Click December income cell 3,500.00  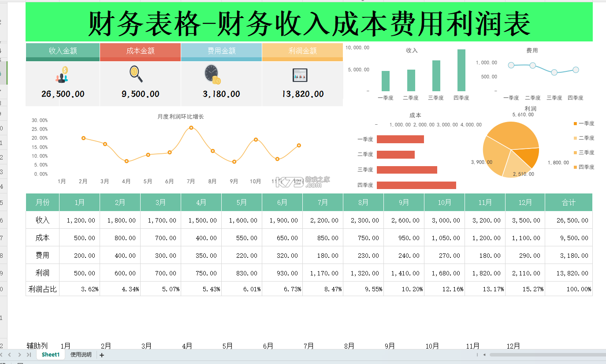pyautogui.click(x=525, y=220)
